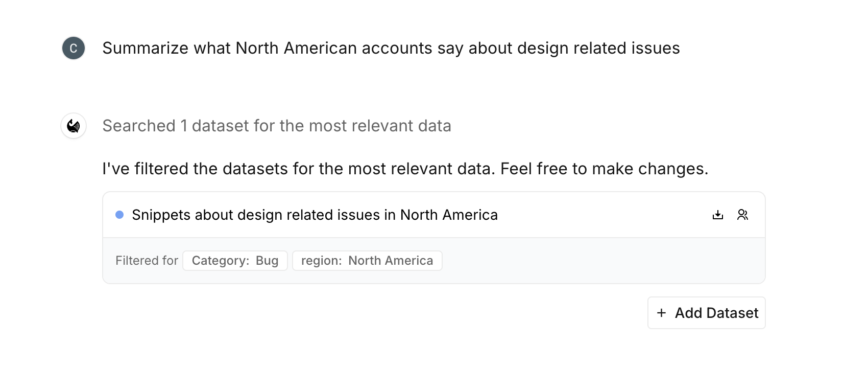Click empty area of the filter row
Viewport: 868px width, 368px height.
602,261
